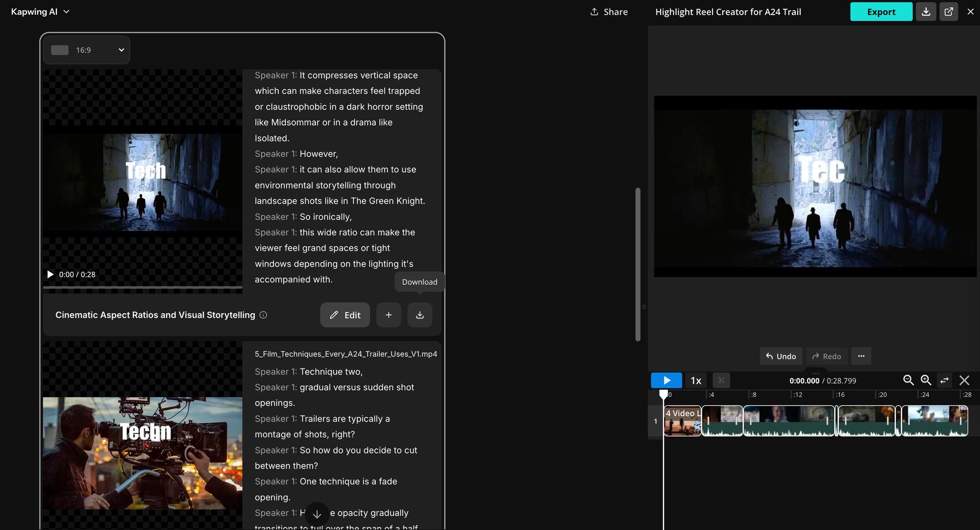Screen dimensions: 980x530
Task: Select the second clip on the timeline
Action: pyautogui.click(x=722, y=421)
